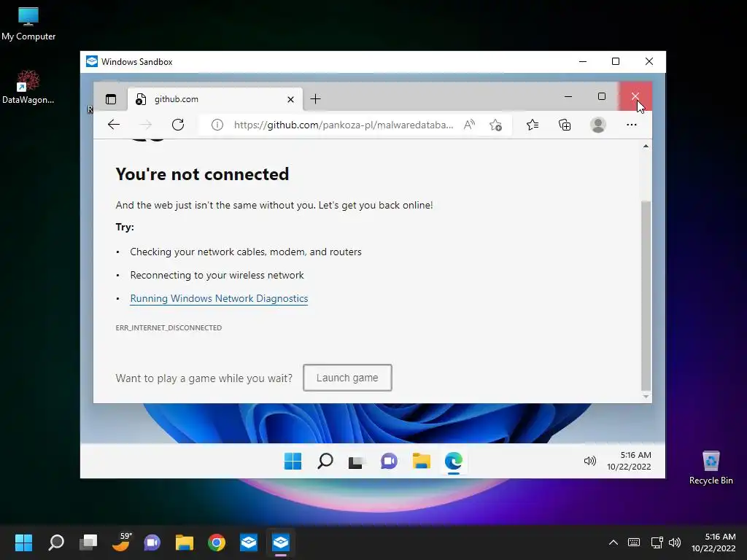This screenshot has height=560, width=747.
Task: Open host Chat taskbar icon
Action: pos(152,542)
